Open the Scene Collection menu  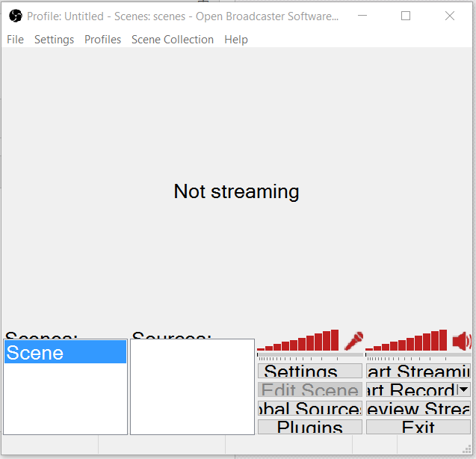click(x=173, y=40)
